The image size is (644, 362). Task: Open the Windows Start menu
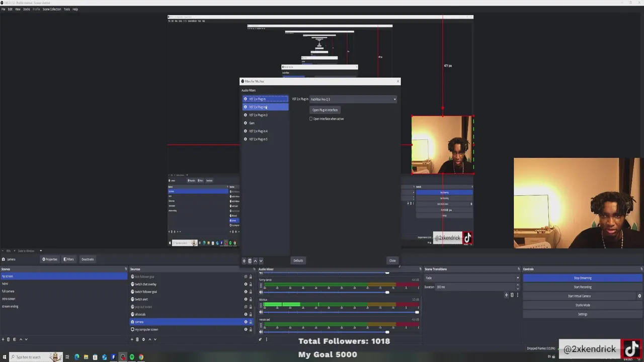pyautogui.click(x=5, y=357)
